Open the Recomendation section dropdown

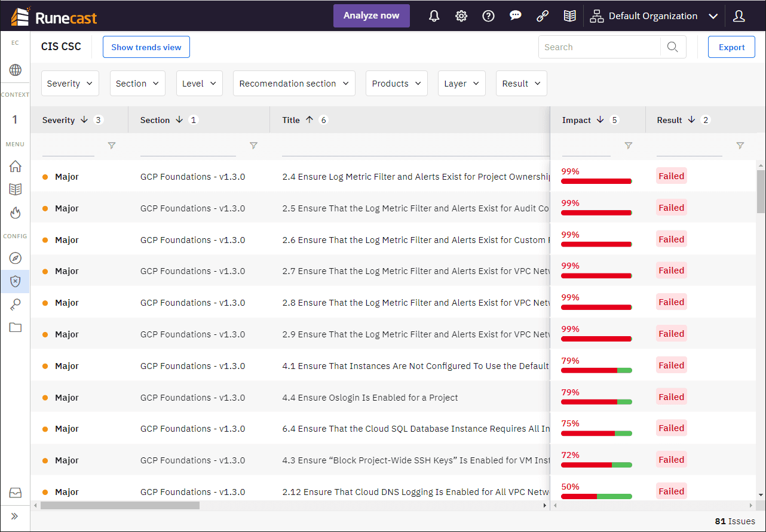294,84
